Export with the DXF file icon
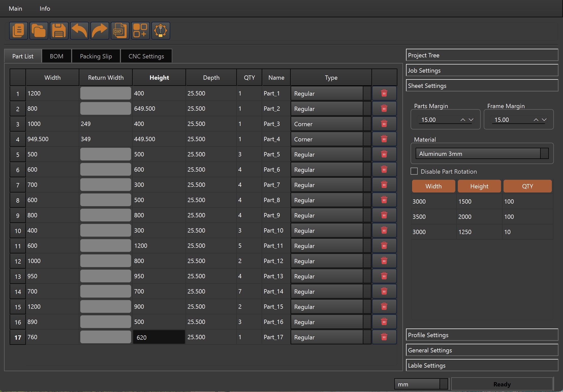This screenshot has height=392, width=563. coord(120,31)
